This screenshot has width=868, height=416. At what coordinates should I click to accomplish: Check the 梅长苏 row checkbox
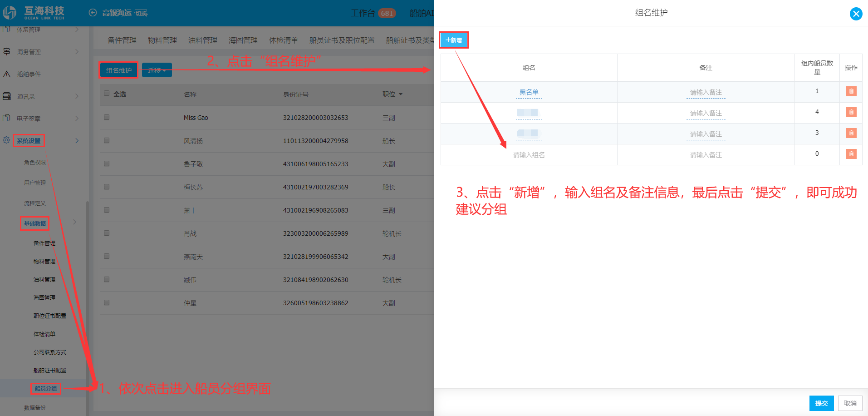107,187
